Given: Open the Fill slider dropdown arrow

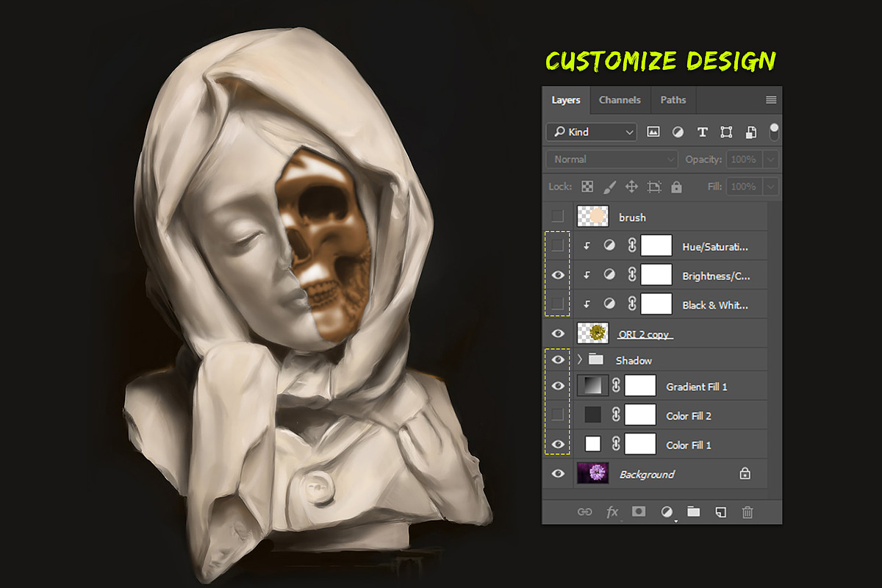Looking at the screenshot, I should point(770,187).
